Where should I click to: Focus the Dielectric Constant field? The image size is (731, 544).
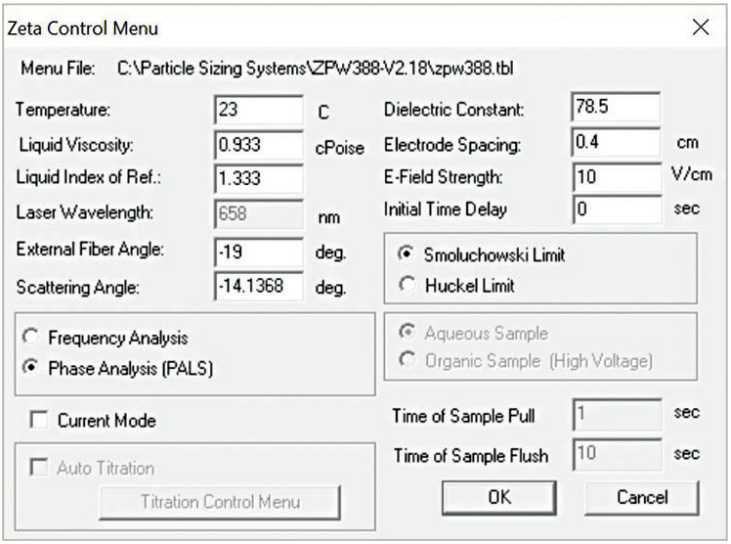point(616,106)
